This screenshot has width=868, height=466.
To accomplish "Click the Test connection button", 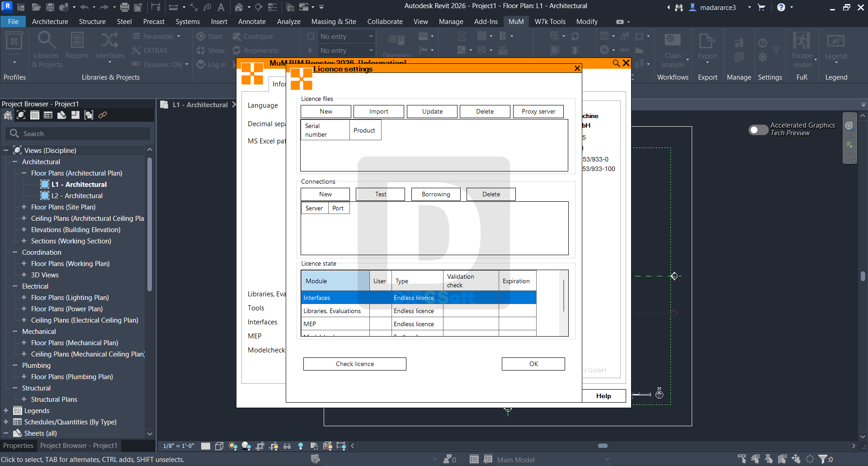I will 381,194.
